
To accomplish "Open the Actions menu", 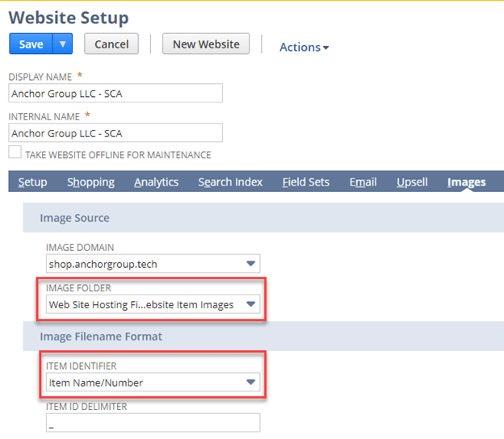I will [304, 47].
